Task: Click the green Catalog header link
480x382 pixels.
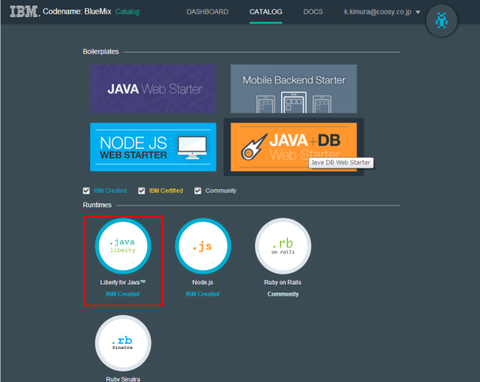Action: [127, 12]
